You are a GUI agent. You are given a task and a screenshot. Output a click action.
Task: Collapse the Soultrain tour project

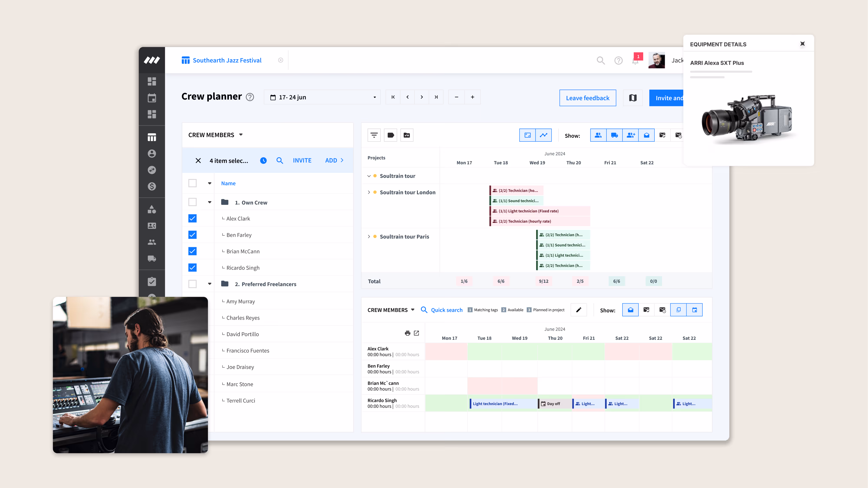coord(369,176)
